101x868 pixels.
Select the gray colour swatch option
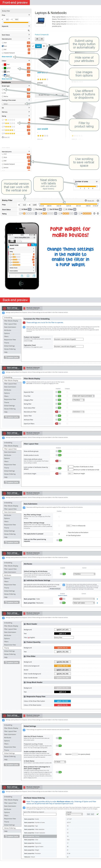[5, 71]
